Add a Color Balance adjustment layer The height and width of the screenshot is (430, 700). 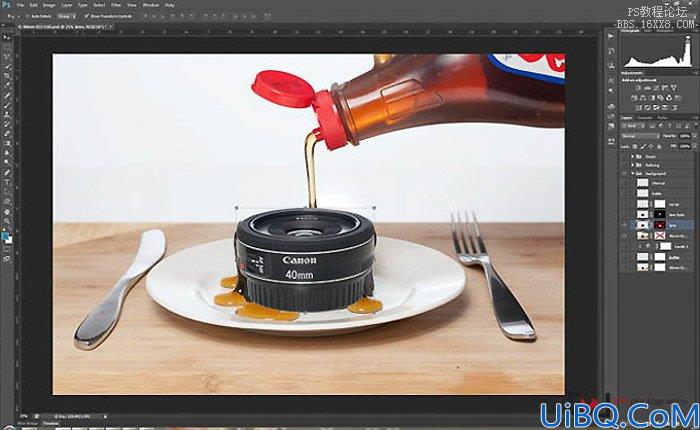pyautogui.click(x=643, y=98)
